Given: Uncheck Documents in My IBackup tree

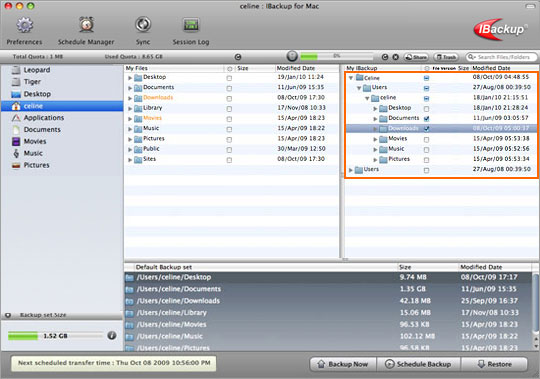Looking at the screenshot, I should (426, 118).
